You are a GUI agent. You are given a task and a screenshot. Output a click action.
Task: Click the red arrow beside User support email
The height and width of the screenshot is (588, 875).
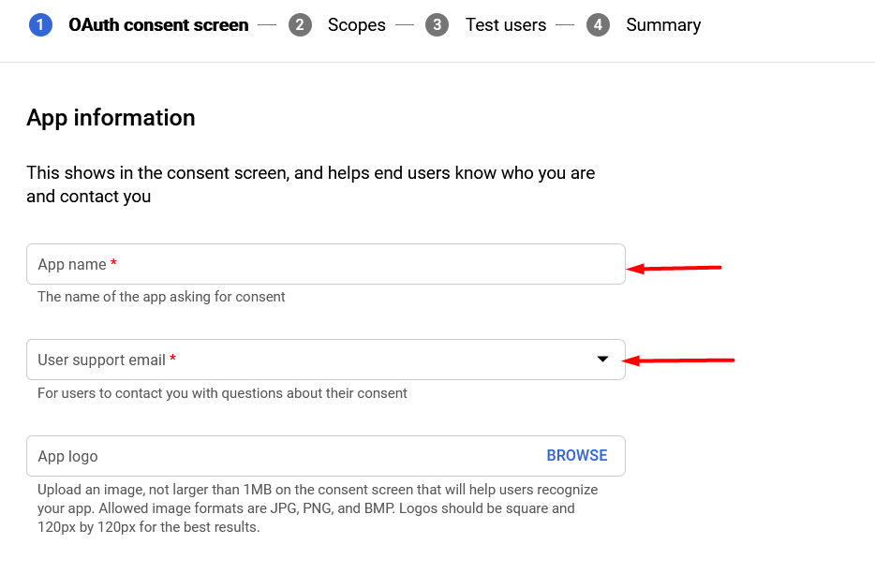pyautogui.click(x=678, y=360)
